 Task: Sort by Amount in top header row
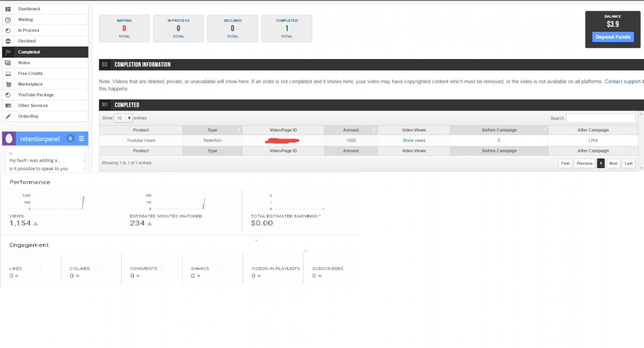(351, 130)
